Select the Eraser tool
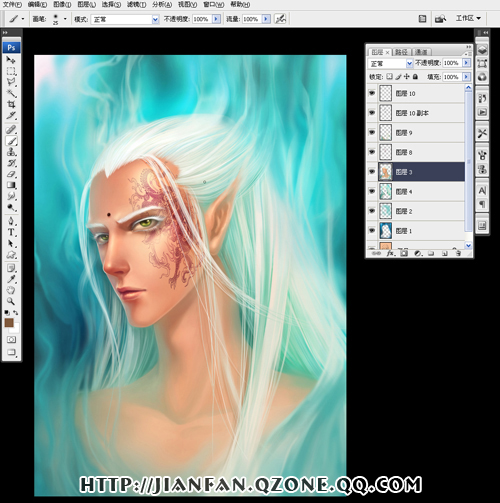This screenshot has height=503, width=500. coord(11,174)
